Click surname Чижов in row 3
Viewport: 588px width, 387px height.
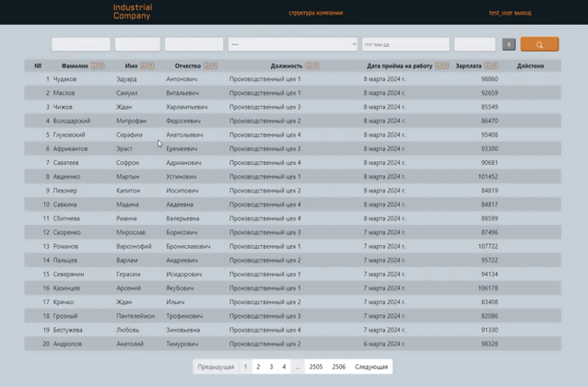tap(63, 107)
